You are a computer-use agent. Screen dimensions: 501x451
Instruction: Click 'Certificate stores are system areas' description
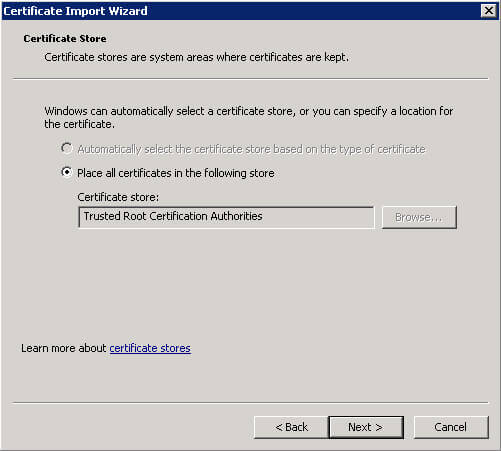pyautogui.click(x=196, y=57)
